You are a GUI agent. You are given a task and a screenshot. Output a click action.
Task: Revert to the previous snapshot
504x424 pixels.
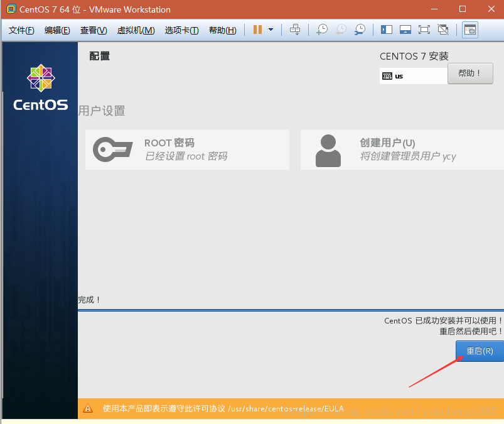point(341,30)
